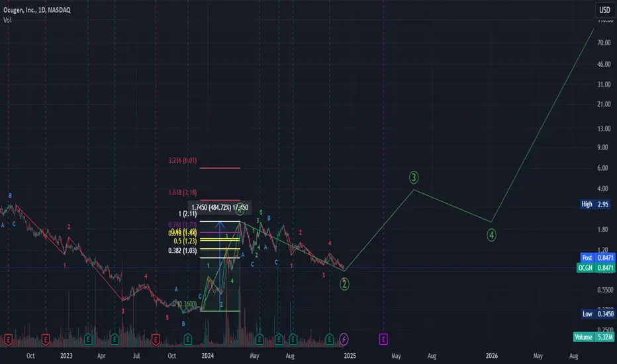The image size is (617, 364).
Task: Click the 2024 time axis label
Action: tap(207, 356)
